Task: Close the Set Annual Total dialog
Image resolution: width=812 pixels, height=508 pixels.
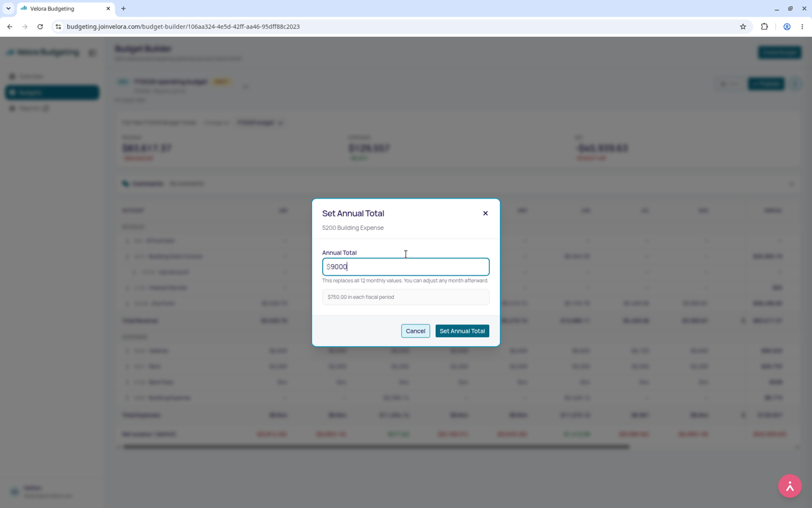Action: click(x=485, y=213)
